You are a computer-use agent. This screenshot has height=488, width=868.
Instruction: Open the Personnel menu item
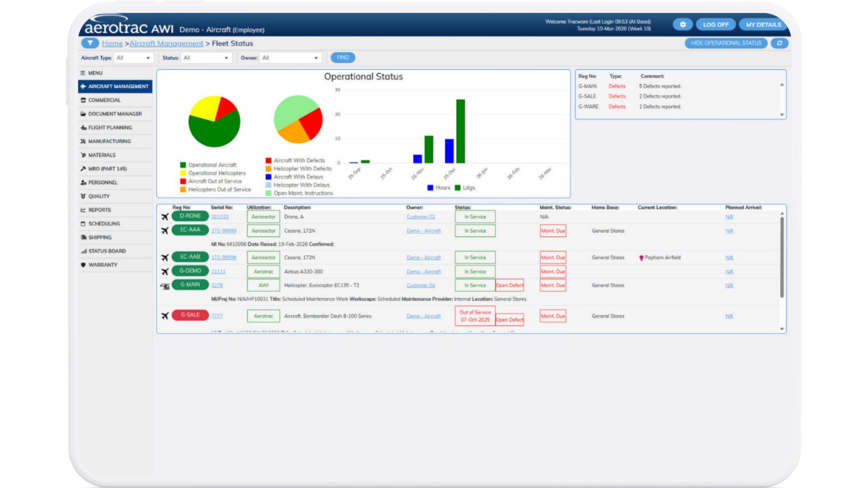115,183
